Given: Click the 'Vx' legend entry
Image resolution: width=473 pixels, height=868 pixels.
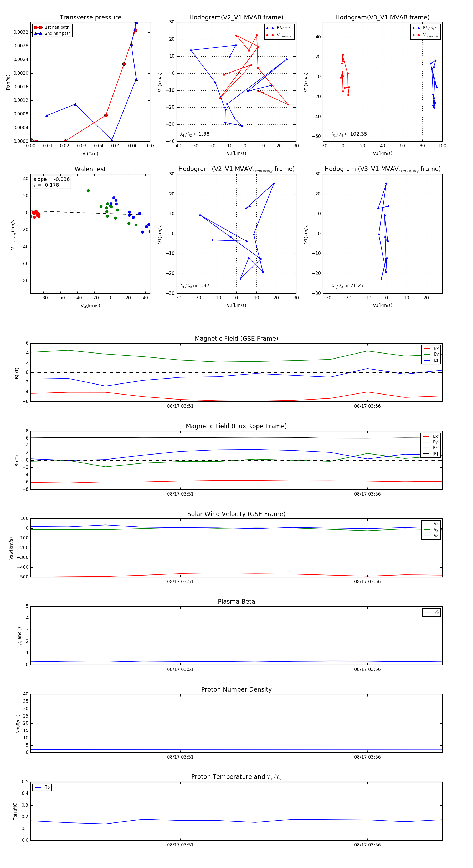Looking at the screenshot, I should click(x=431, y=524).
